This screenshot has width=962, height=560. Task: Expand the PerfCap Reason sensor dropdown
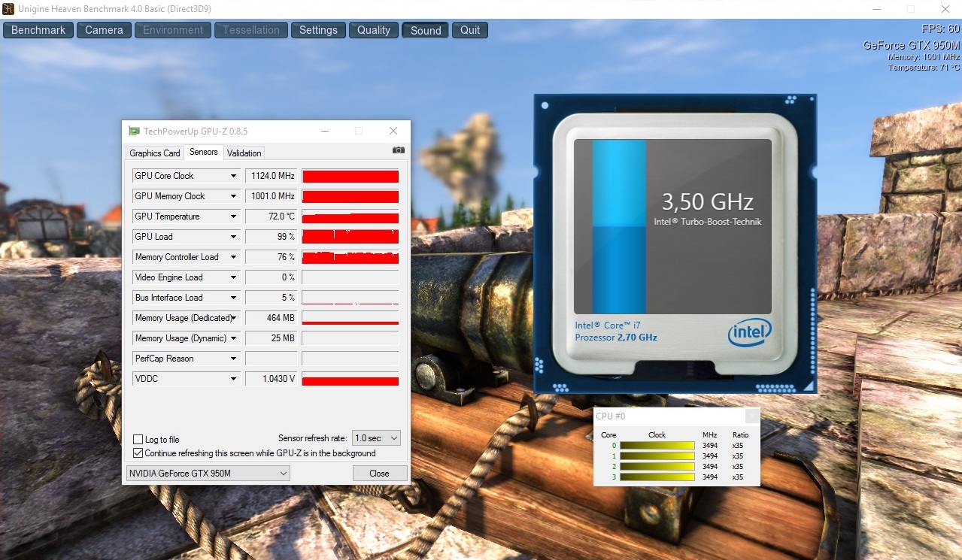click(234, 359)
